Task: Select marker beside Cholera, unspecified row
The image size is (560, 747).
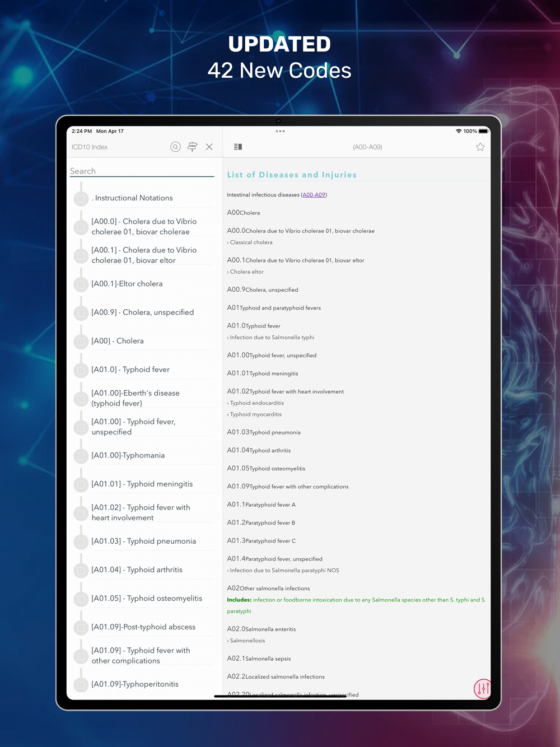Action: (x=81, y=312)
